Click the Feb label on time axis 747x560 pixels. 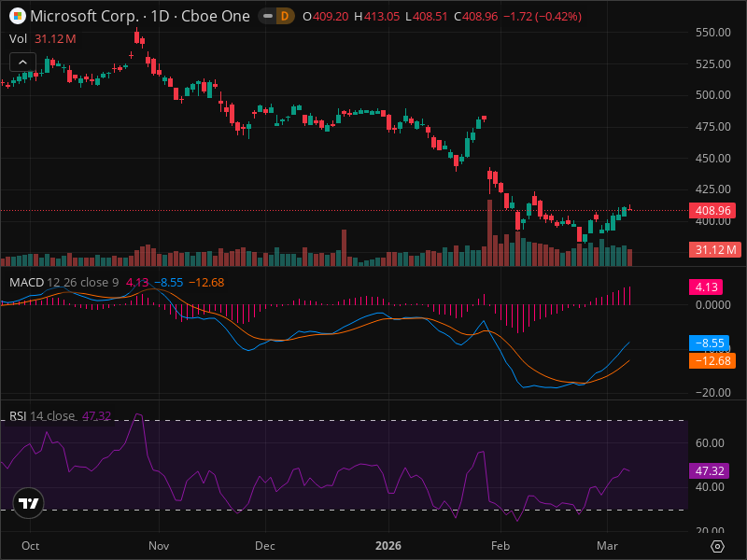[x=500, y=546]
